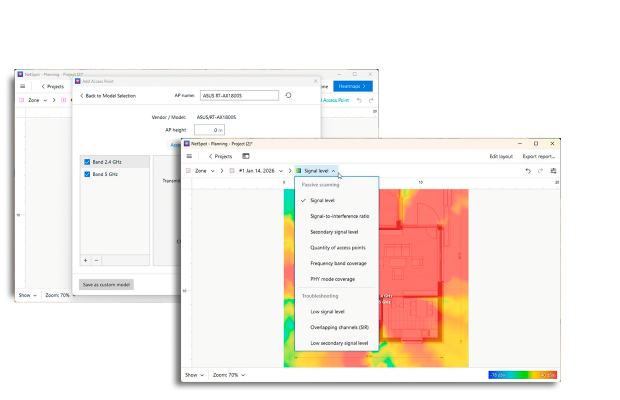Image resolution: width=620 pixels, height=400 pixels.
Task: Uncheck the Band 2.4 GHz checkbox
Action: pos(88,161)
